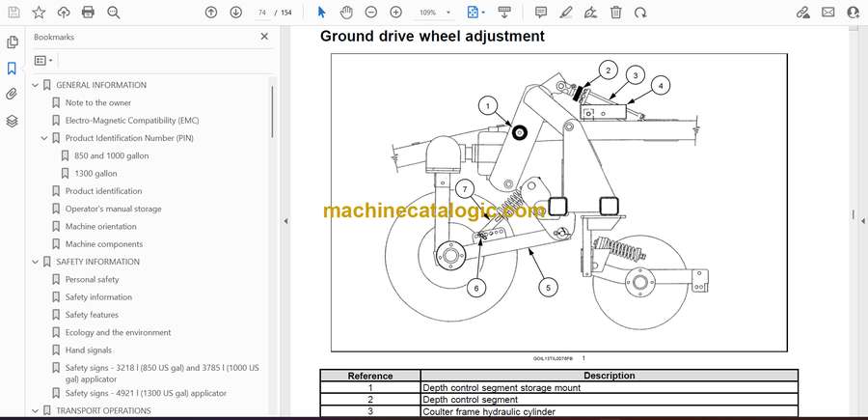Collapse the left navigation pane arrow
Image resolution: width=868 pixels, height=420 pixels.
coord(285,221)
